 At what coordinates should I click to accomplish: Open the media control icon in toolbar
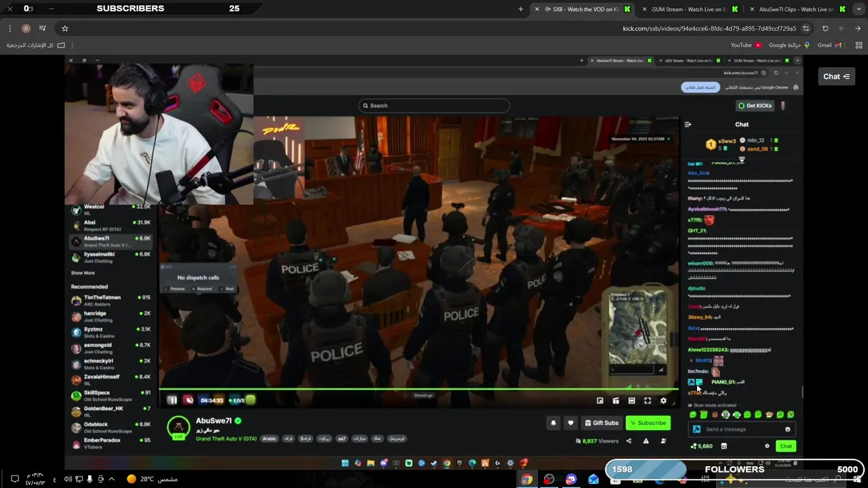point(42,28)
